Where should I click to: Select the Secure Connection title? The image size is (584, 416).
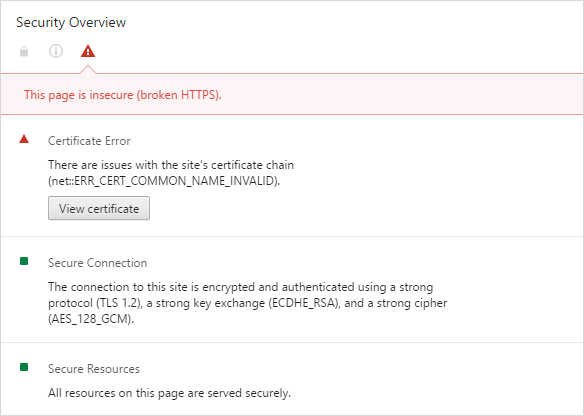[98, 263]
